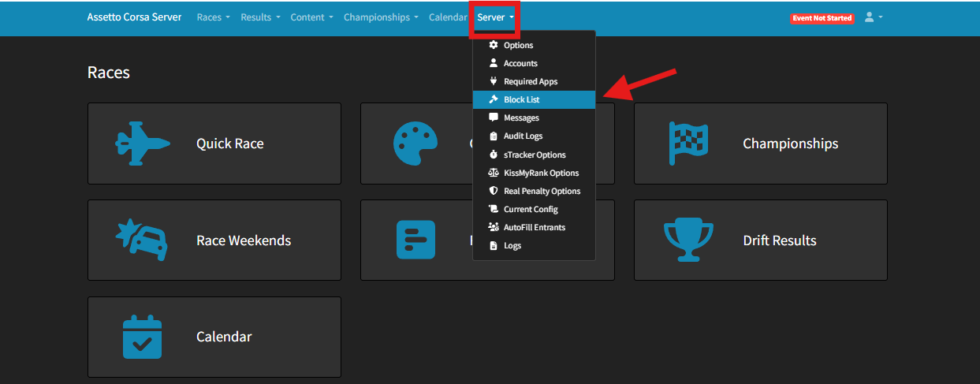Open Current Config menu entry

coord(534,210)
